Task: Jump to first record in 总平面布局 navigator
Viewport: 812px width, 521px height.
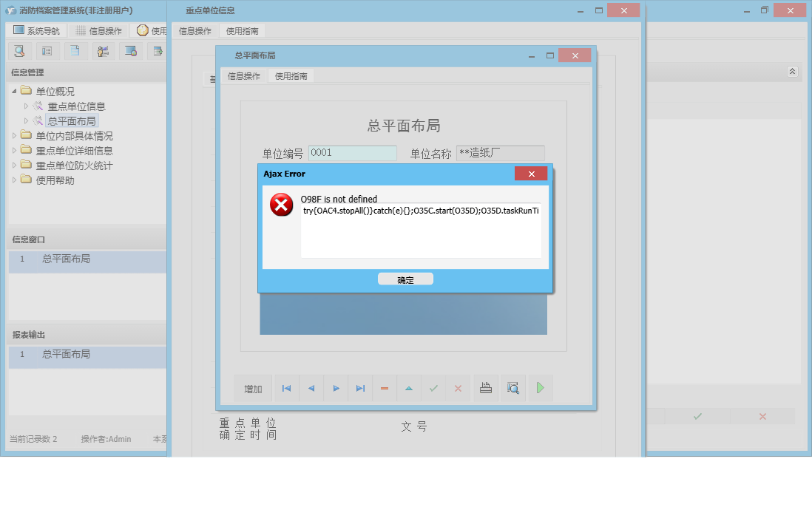Action: coord(286,389)
